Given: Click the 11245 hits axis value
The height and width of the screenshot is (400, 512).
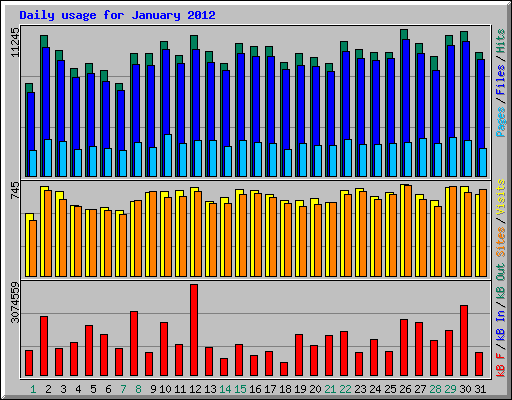Looking at the screenshot, I should tap(15, 42).
